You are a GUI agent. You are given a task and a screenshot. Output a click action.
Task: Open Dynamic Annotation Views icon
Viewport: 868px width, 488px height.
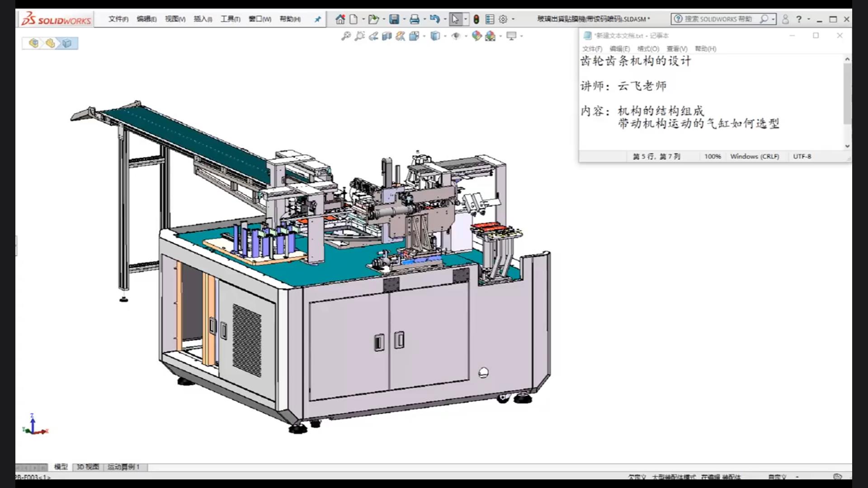400,36
